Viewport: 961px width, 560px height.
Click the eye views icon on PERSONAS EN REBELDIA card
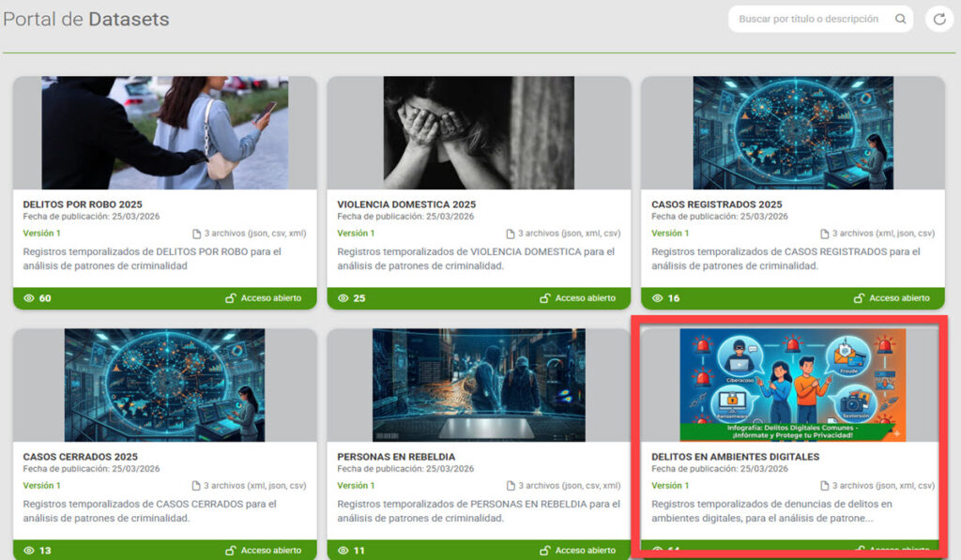(343, 551)
